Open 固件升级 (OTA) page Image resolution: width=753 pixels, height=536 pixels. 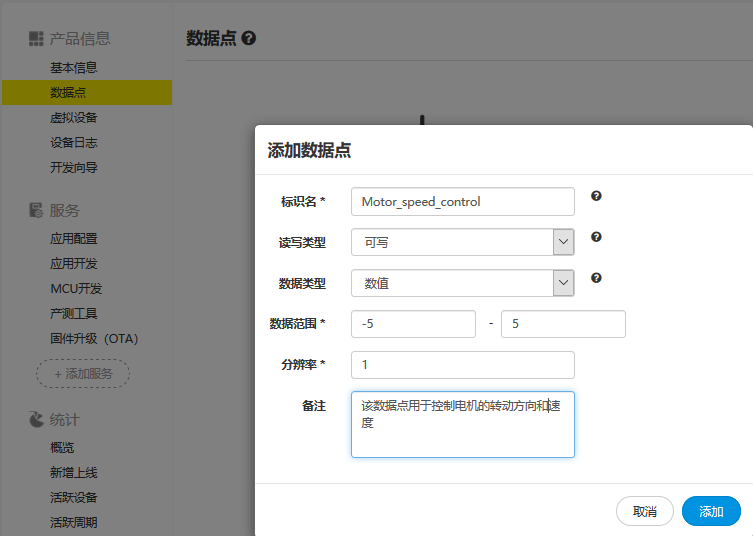pyautogui.click(x=94, y=339)
